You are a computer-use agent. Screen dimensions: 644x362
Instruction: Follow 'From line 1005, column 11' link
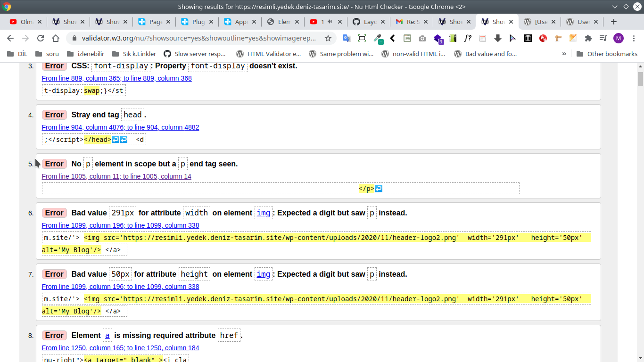pos(116,176)
